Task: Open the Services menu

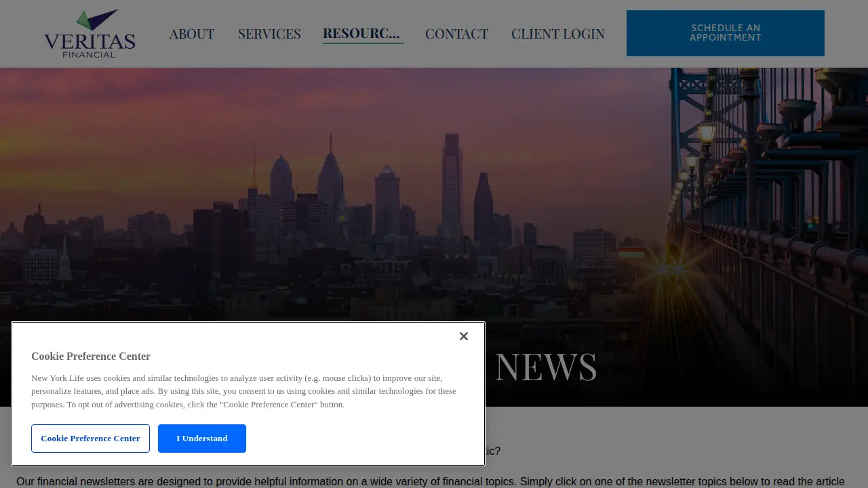Action: coord(269,33)
